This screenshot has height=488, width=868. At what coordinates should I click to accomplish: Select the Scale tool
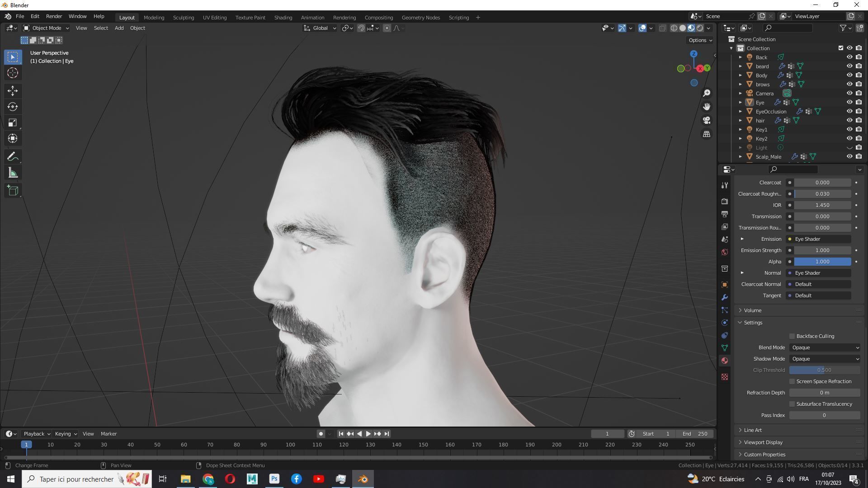click(x=13, y=122)
